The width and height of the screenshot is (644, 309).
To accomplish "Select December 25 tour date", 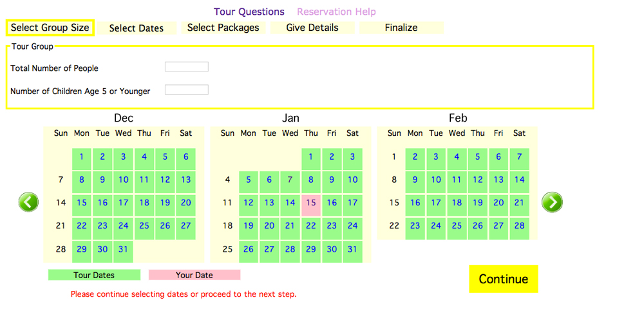I will coord(144,226).
